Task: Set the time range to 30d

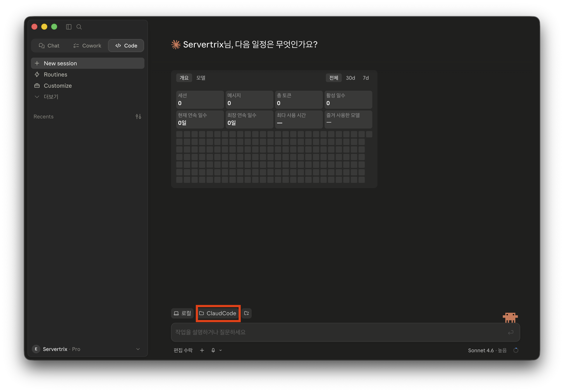Action: [x=350, y=78]
